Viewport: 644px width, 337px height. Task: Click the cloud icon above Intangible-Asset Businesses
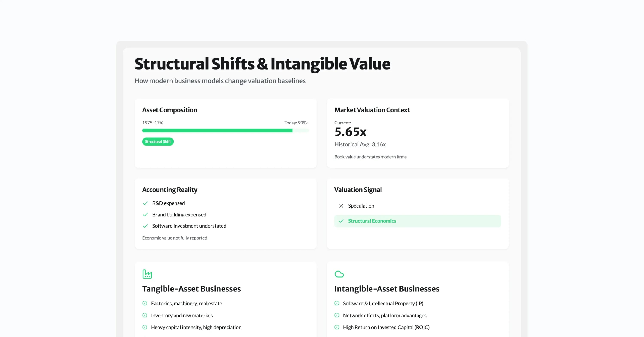click(339, 274)
